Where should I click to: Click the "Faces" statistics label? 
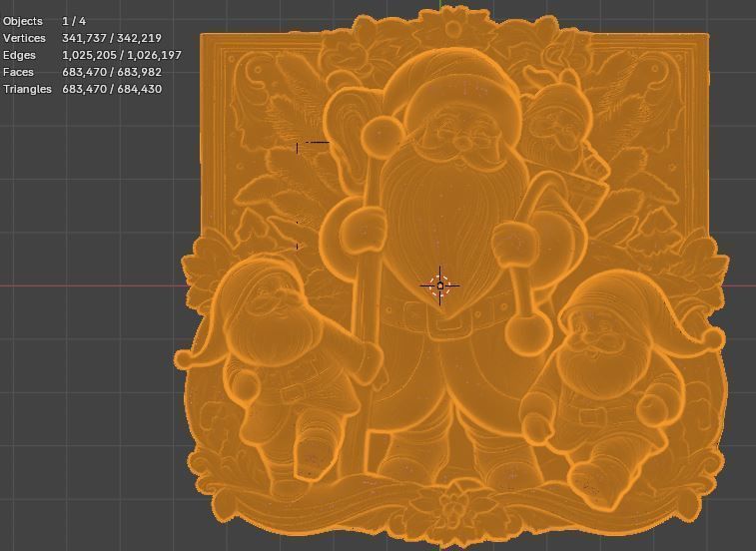coord(18,72)
